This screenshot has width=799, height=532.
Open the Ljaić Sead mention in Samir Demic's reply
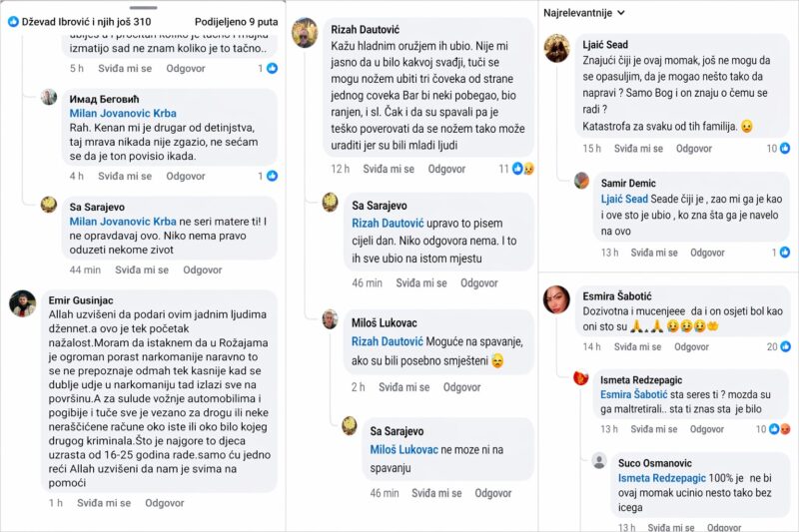(x=628, y=200)
